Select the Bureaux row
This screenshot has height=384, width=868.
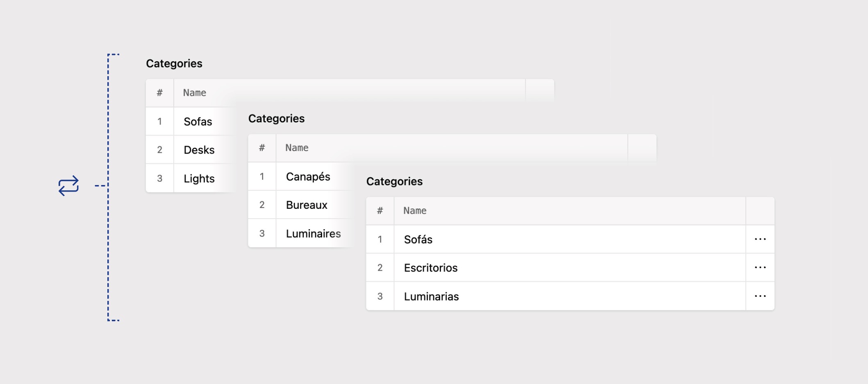point(307,205)
